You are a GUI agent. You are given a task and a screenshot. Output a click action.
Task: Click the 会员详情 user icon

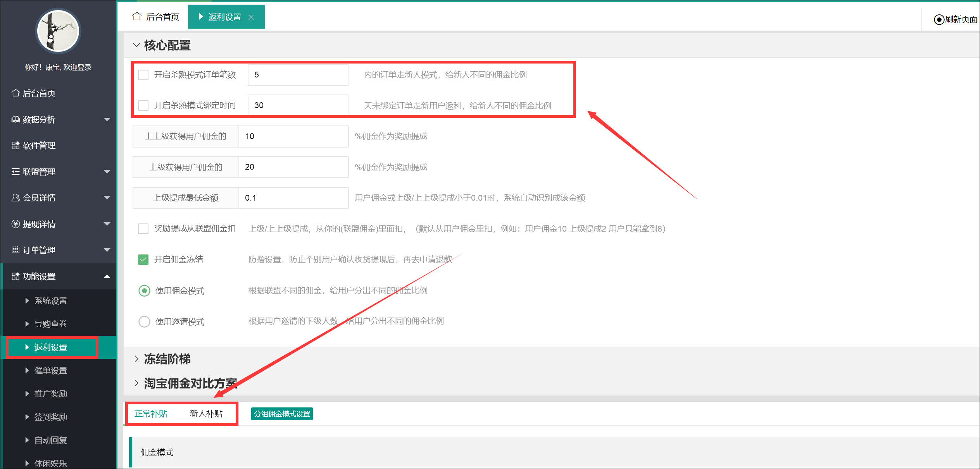tap(16, 198)
